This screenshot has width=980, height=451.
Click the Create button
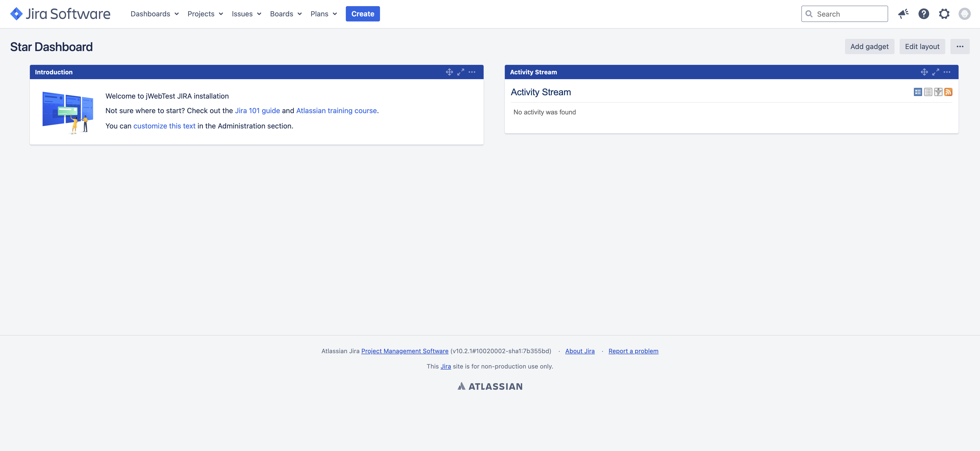(363, 14)
